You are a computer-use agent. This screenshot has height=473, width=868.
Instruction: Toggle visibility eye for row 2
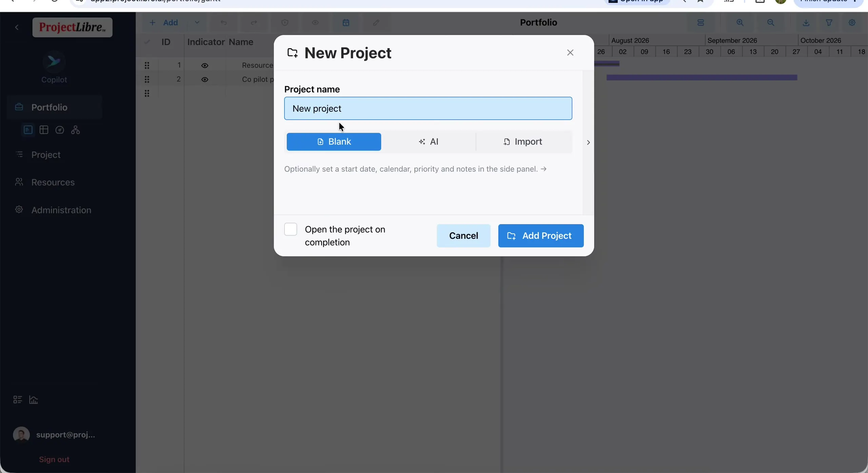(x=205, y=79)
